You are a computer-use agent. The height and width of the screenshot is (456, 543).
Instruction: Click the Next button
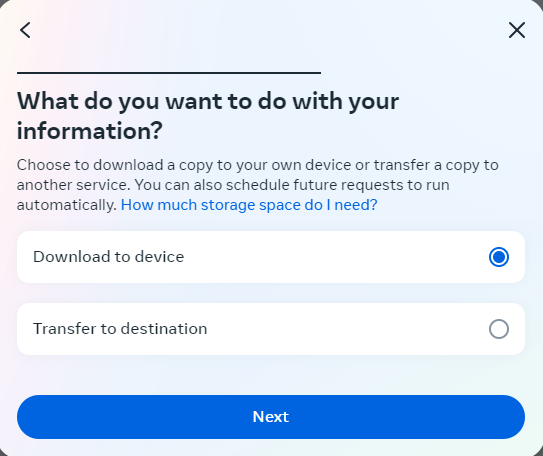coord(271,417)
